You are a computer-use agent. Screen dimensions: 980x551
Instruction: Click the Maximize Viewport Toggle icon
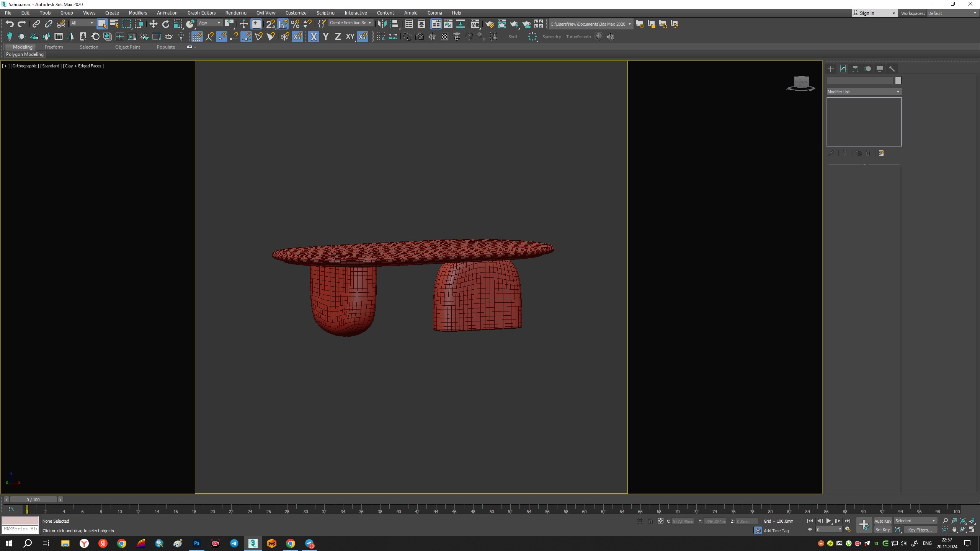[972, 530]
